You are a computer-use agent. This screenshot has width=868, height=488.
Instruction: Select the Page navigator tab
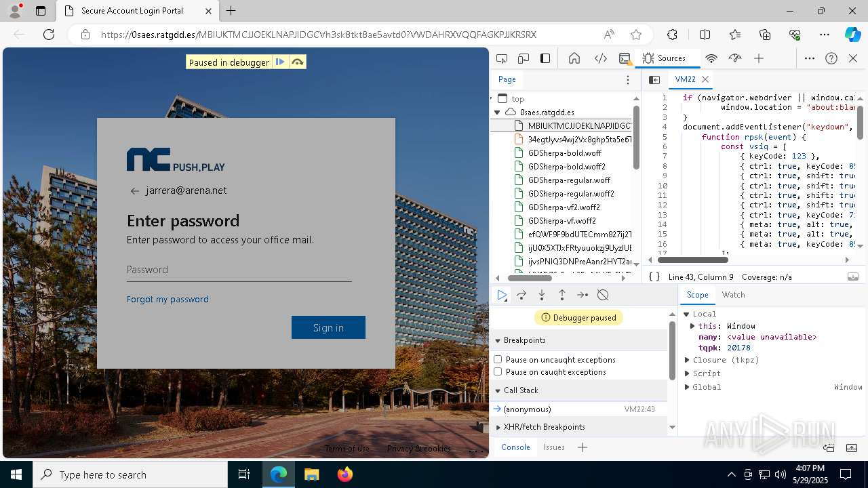pyautogui.click(x=507, y=79)
